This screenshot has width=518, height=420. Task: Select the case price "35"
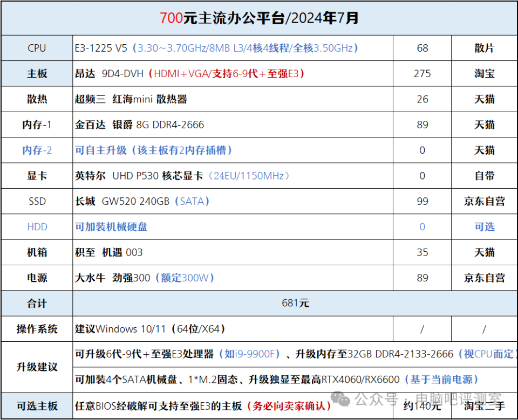422,252
